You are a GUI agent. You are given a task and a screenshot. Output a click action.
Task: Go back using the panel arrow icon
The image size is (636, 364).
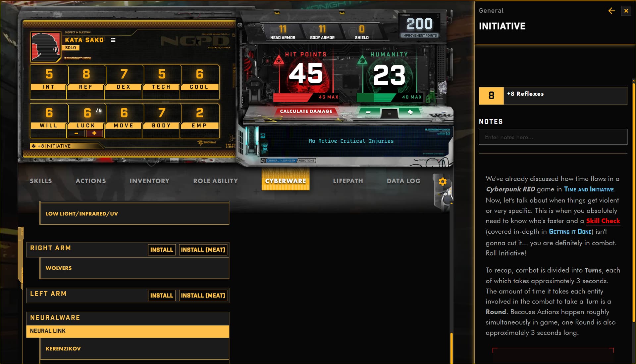tap(611, 11)
